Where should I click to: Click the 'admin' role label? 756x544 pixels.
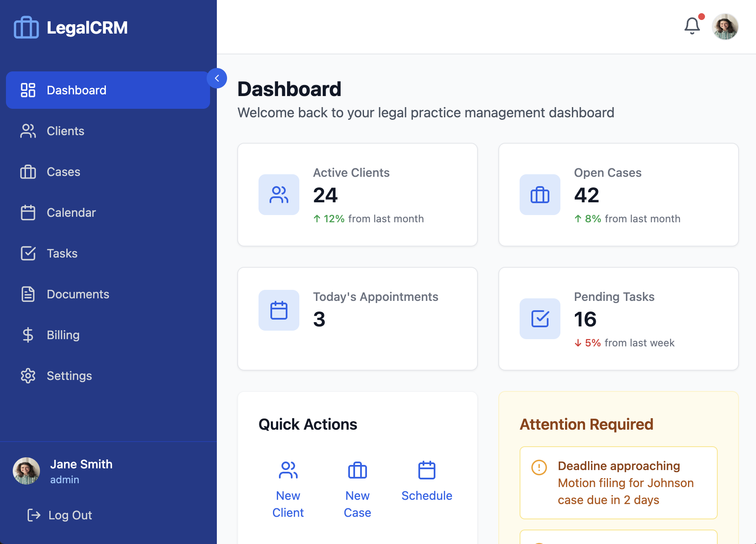point(65,479)
